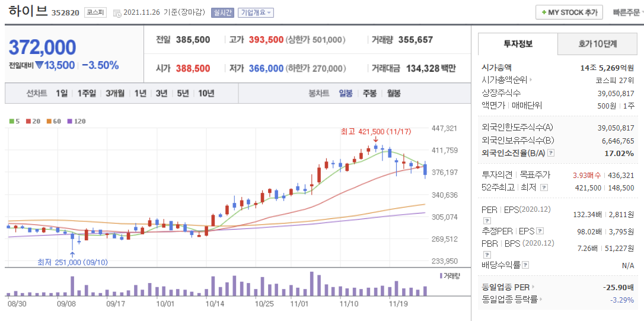Click the 전일 value 385,500
The width and height of the screenshot is (644, 321).
[x=193, y=40]
